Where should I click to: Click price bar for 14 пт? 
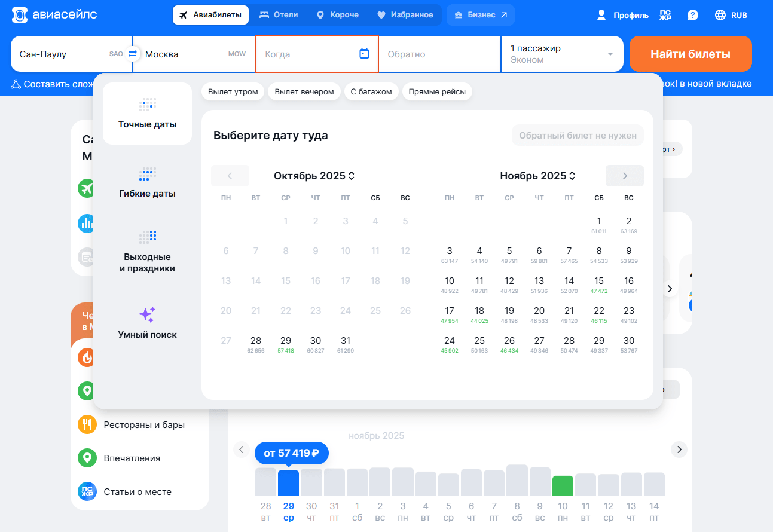(x=654, y=484)
